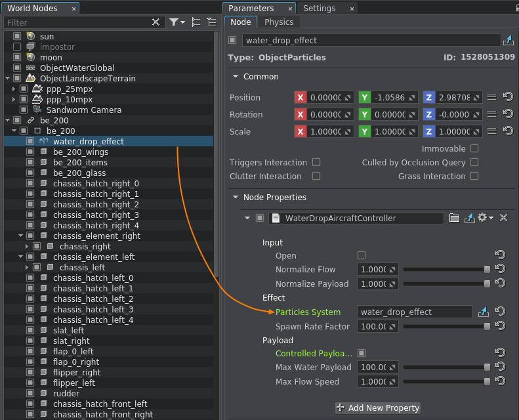Tick the Open checkbox under Input
Screen dimensions: 519x420
362,255
